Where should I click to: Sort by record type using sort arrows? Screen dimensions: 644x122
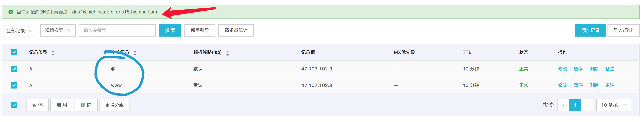[x=53, y=53]
